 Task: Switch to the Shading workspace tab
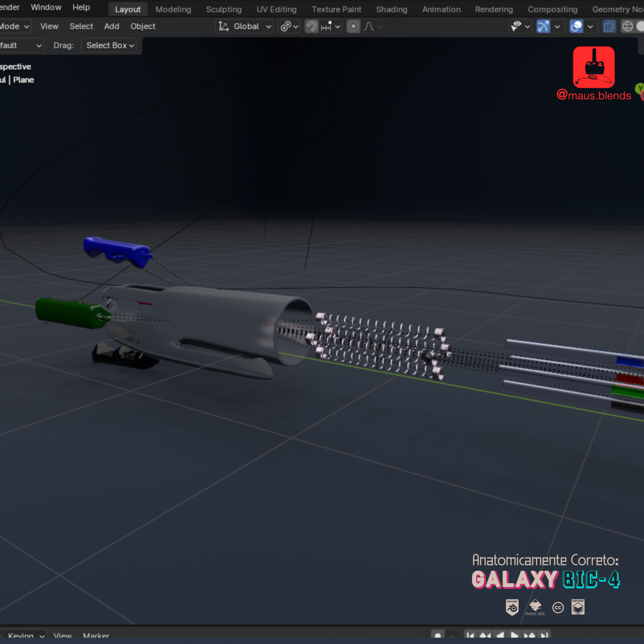coord(392,9)
